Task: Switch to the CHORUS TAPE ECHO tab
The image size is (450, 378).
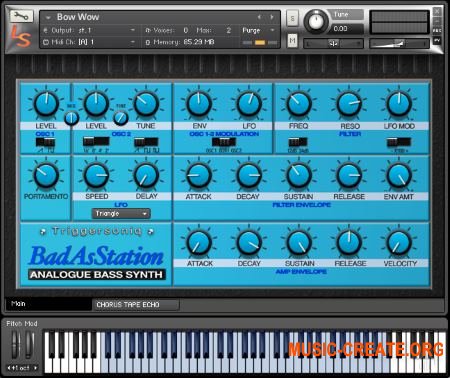Action: pos(136,305)
